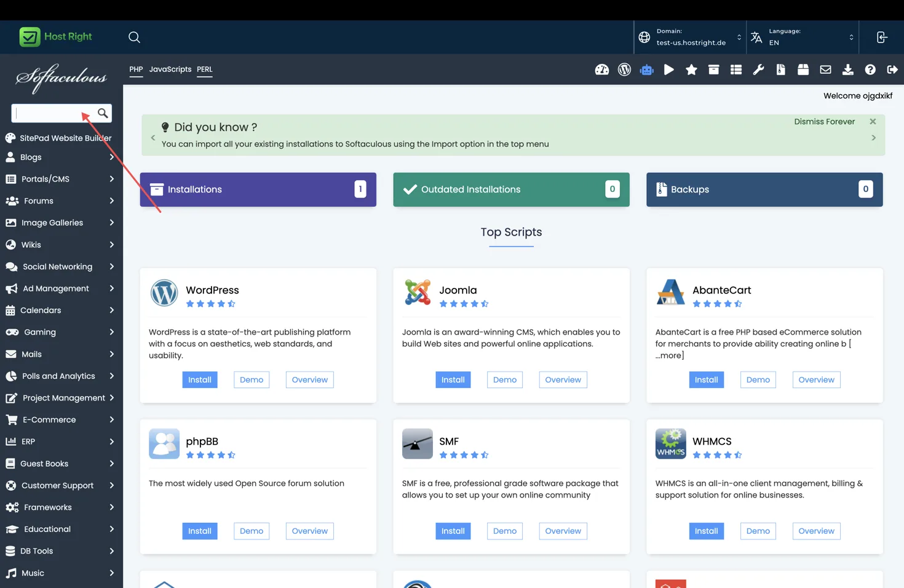The height and width of the screenshot is (588, 904).
Task: Expand the E-Commerce category
Action: (x=60, y=420)
